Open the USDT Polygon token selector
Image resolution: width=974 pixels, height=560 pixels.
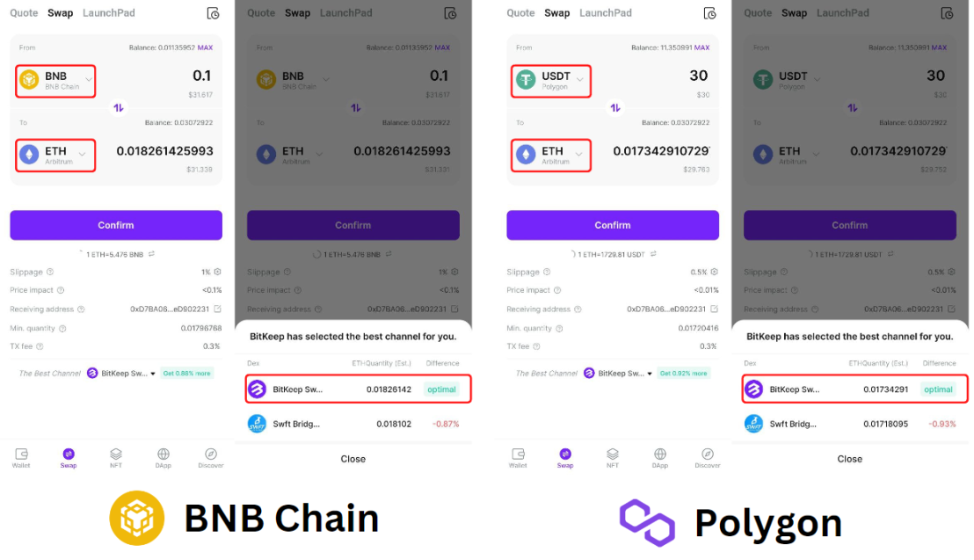tap(550, 80)
